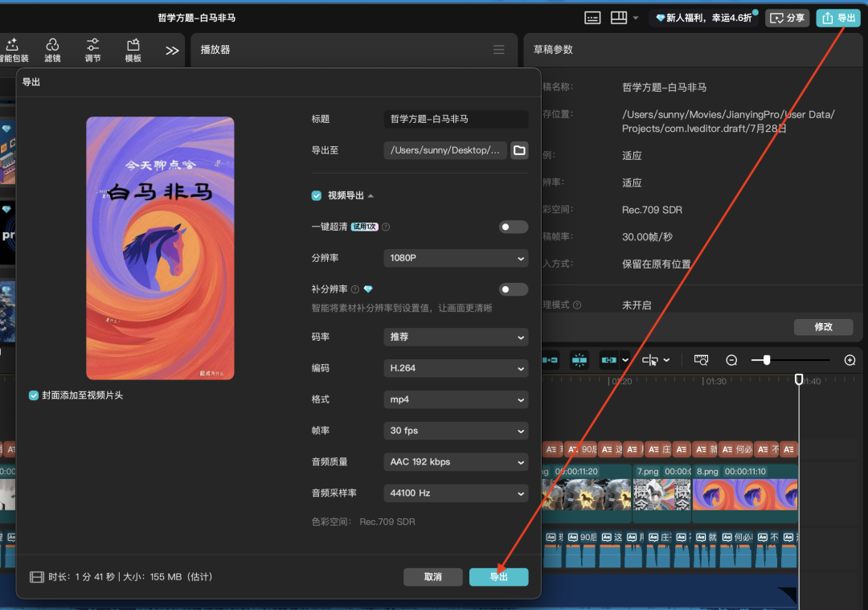Turn on the 补分辨率 switch

click(513, 289)
